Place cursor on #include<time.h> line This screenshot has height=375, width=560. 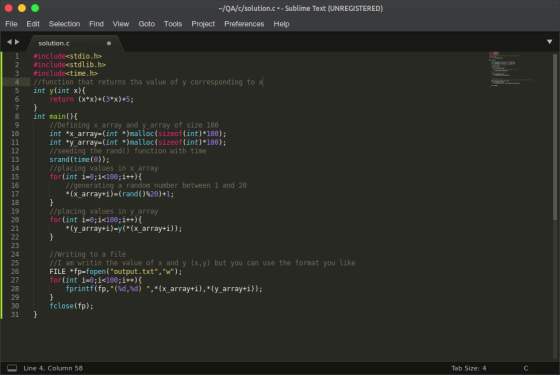pyautogui.click(x=65, y=73)
